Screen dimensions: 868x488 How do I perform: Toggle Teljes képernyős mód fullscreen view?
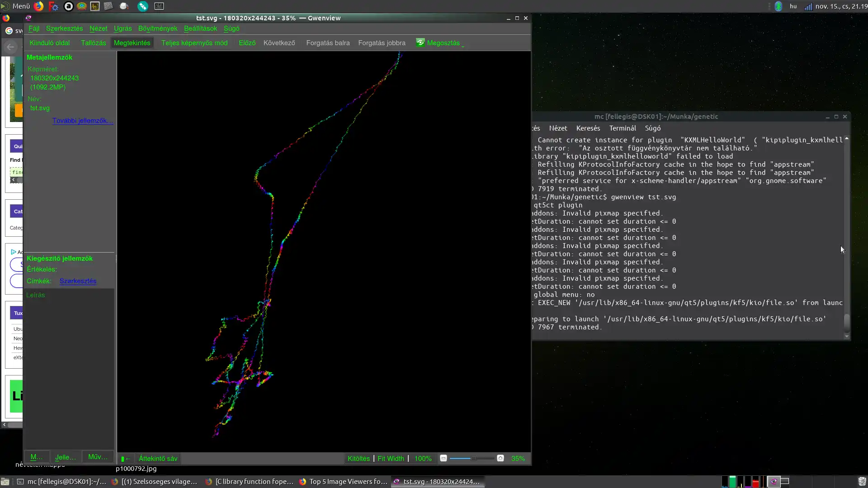194,42
